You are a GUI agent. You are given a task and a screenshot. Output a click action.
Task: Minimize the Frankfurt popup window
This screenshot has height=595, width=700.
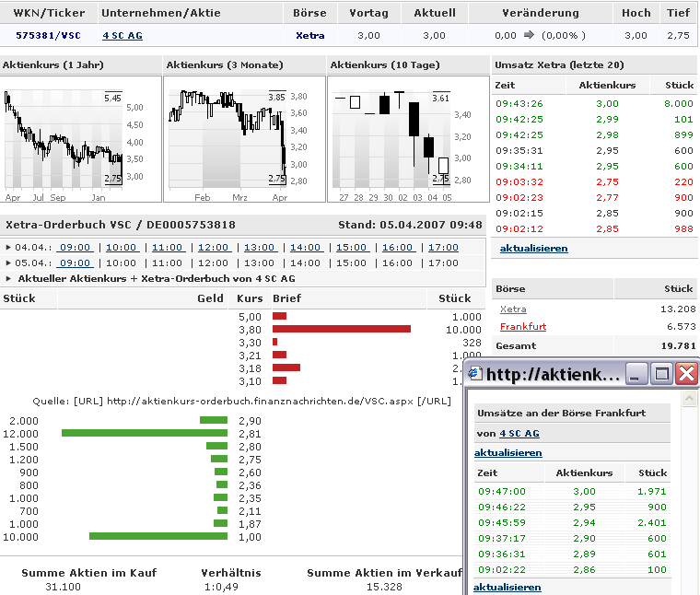coord(637,373)
